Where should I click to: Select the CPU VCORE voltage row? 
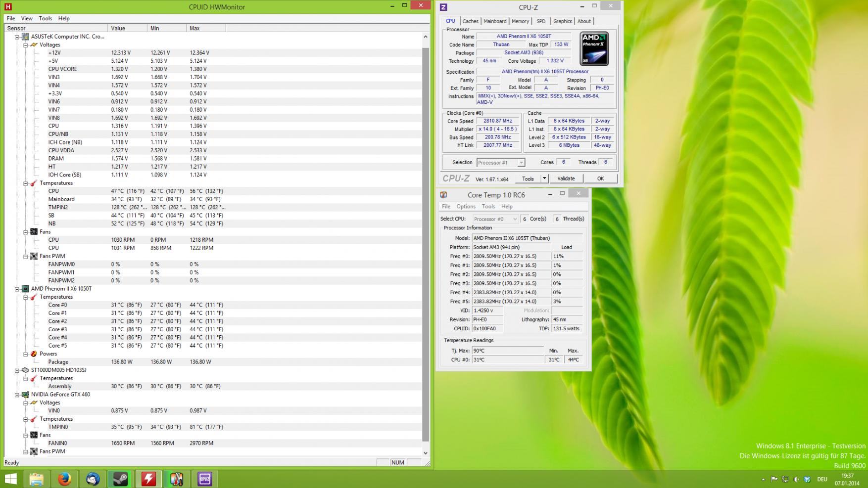(x=213, y=69)
